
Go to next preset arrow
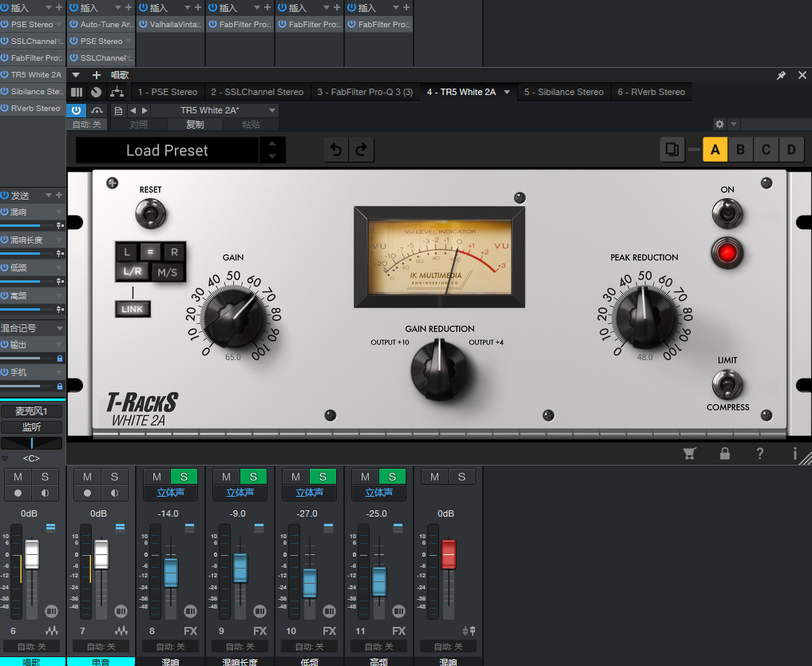point(145,110)
